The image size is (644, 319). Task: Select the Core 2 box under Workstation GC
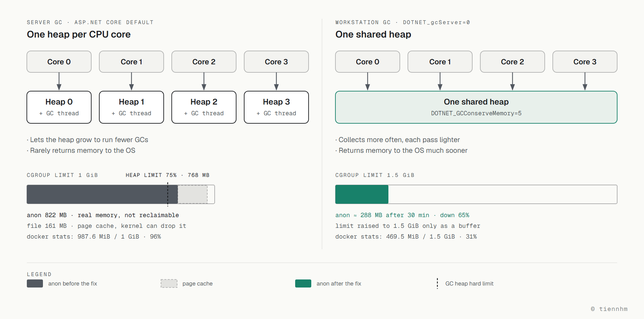(513, 62)
